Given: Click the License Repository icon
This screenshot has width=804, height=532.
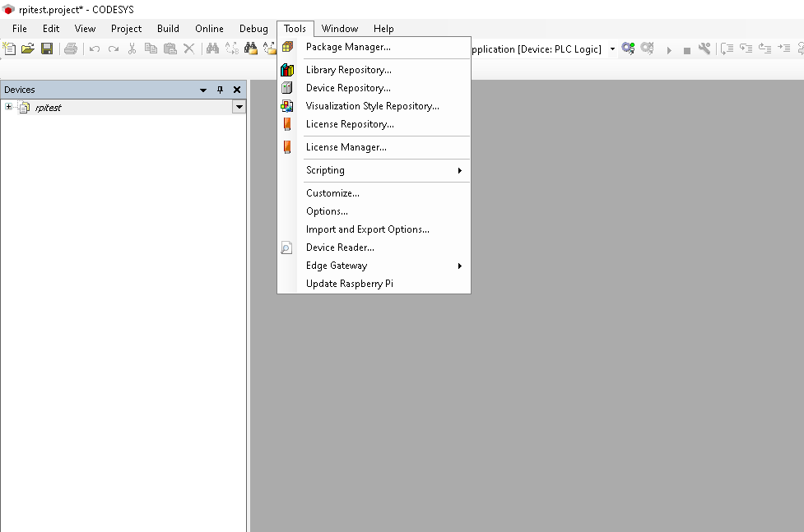Looking at the screenshot, I should (287, 124).
